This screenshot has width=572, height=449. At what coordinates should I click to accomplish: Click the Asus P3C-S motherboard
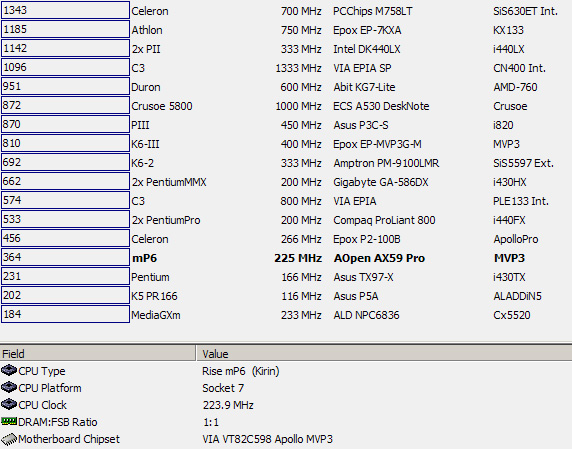click(361, 125)
